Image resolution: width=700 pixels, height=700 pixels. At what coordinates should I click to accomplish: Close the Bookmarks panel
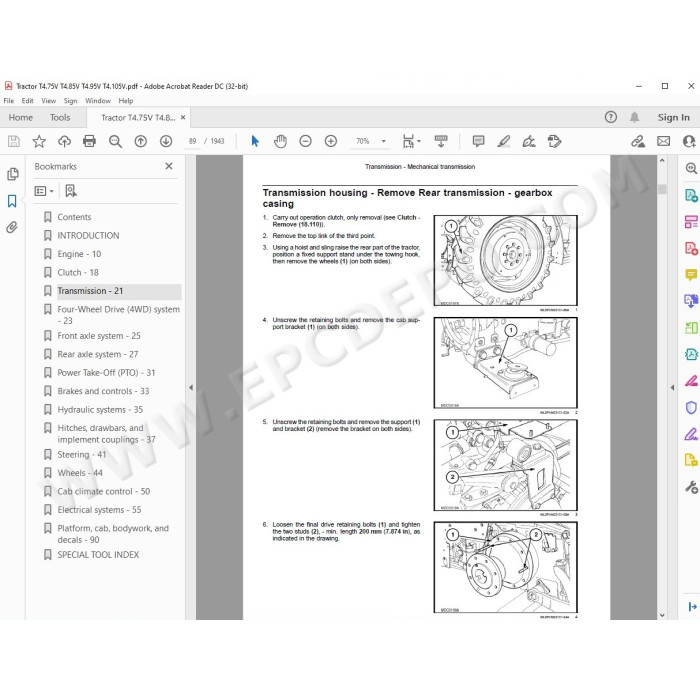[x=169, y=166]
